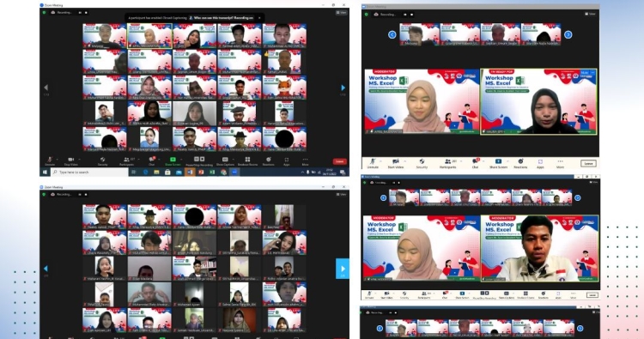Viewport: 644px width, 339px height.
Task: Expand arrow beside Share Screen, top-right window
Action: pyautogui.click(x=507, y=160)
